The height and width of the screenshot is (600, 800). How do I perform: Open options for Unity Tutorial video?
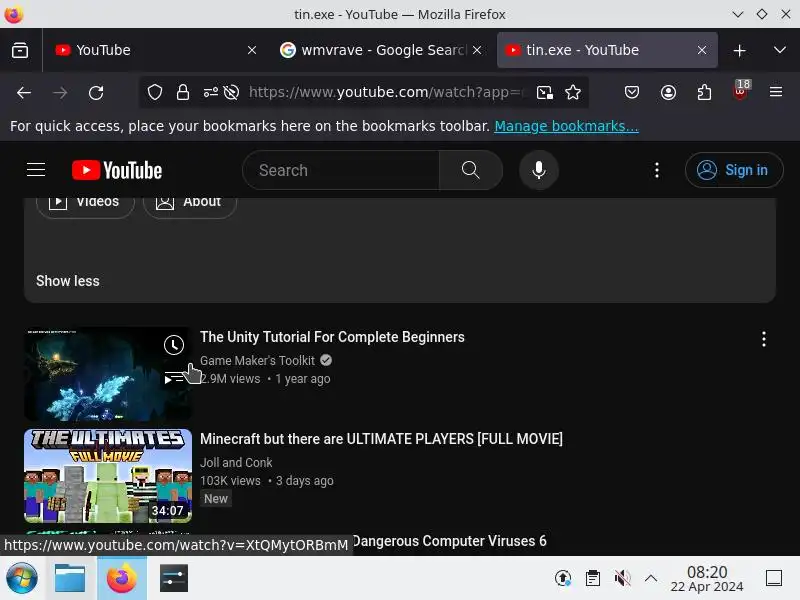coord(763,339)
